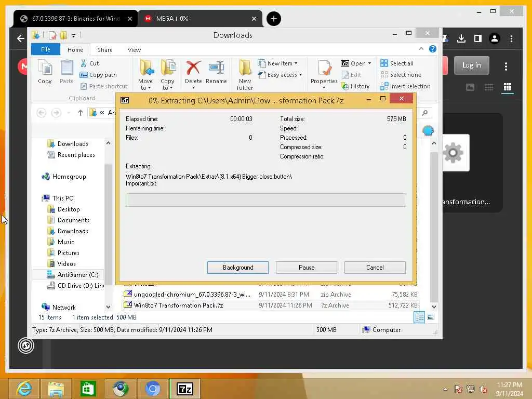Switch to the Home ribbon tab

tap(75, 50)
